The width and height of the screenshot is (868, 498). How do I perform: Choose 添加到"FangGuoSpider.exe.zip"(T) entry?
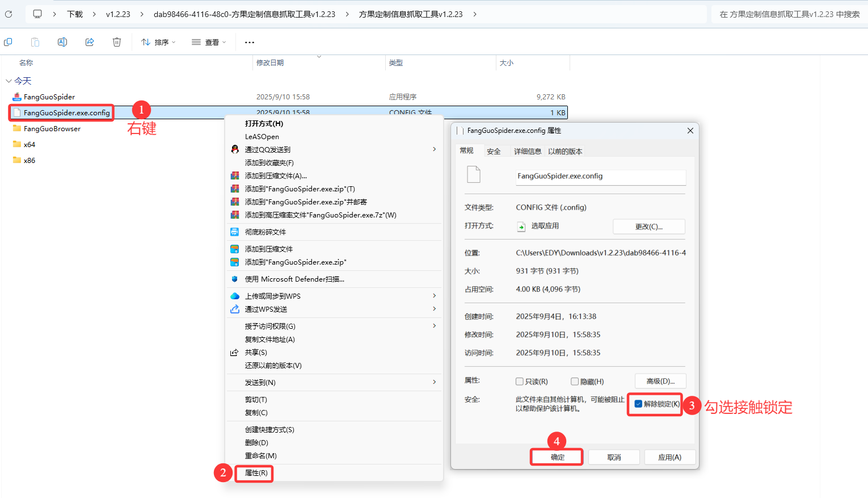300,189
